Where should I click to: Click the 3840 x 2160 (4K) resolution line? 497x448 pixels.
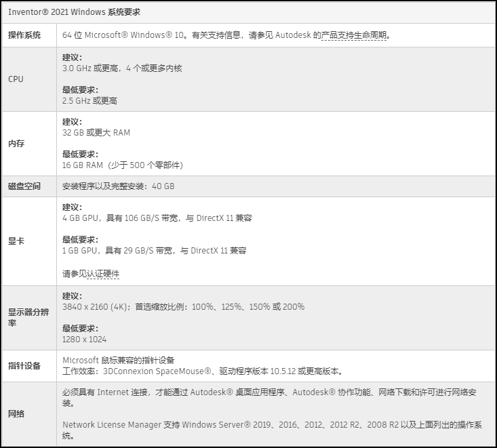click(x=183, y=307)
